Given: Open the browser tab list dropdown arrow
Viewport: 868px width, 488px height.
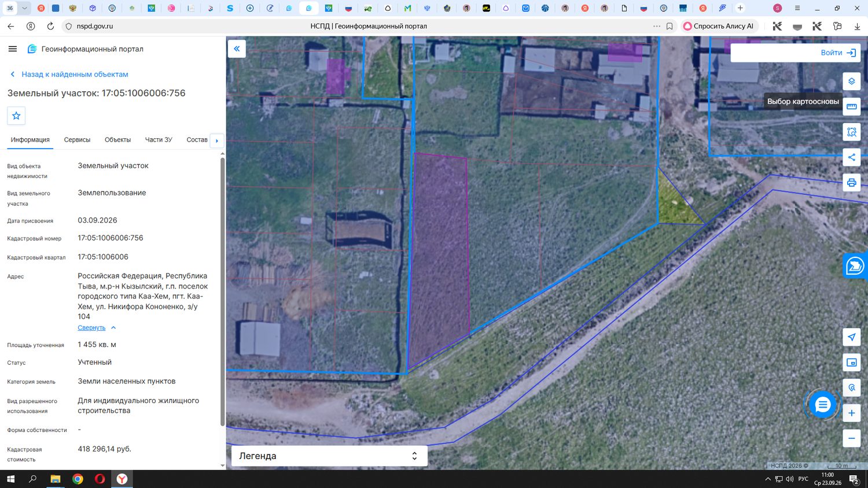Looking at the screenshot, I should [x=24, y=8].
